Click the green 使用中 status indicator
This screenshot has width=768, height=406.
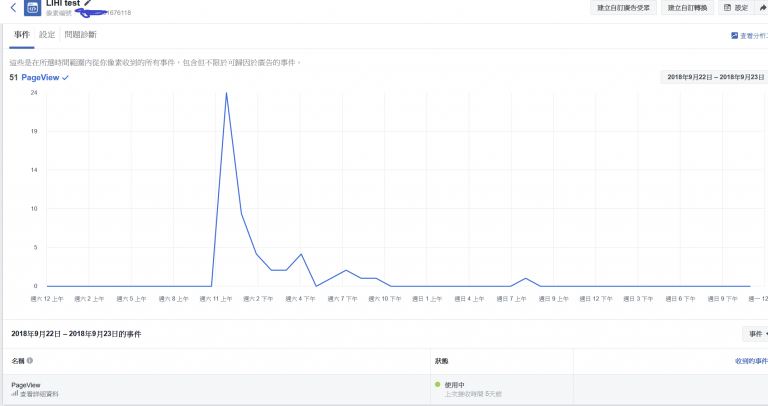click(437, 384)
